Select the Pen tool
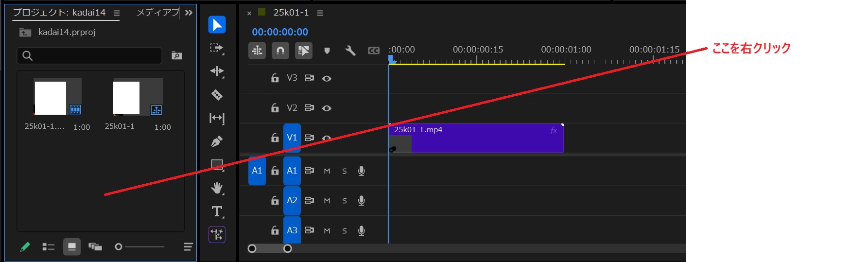868x262 pixels. 217,141
